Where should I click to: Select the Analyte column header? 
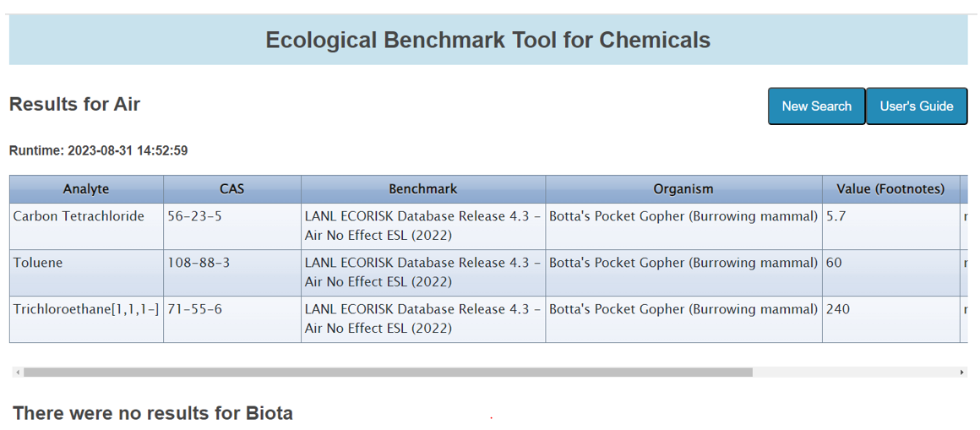(86, 189)
